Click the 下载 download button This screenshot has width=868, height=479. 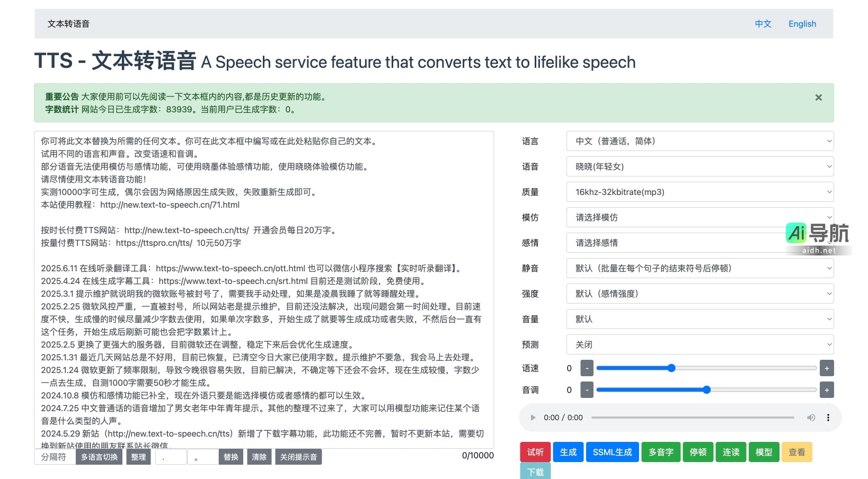tap(535, 472)
